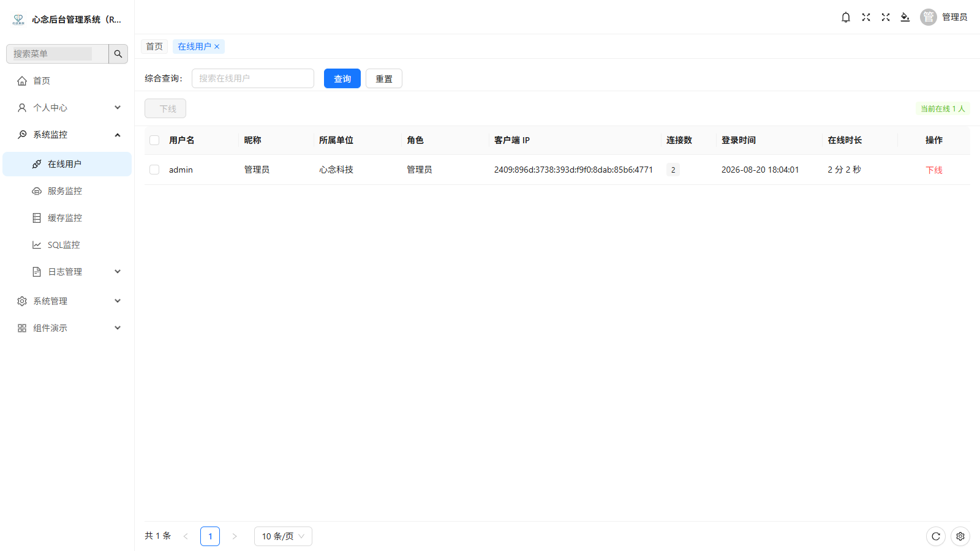Open 服务监控 menu item

67,191
